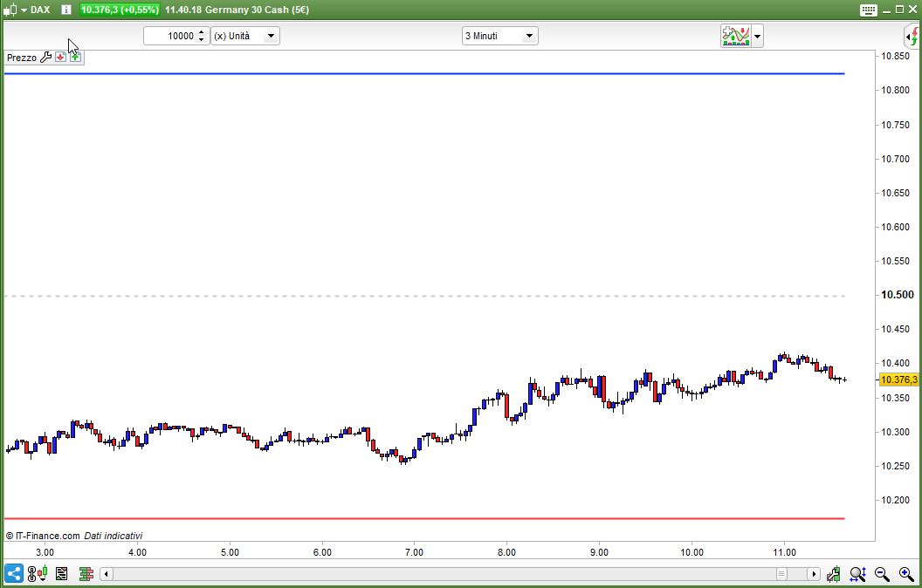The width and height of the screenshot is (922, 588).
Task: Click the blue horizontal line near 10.825
Action: pos(424,73)
